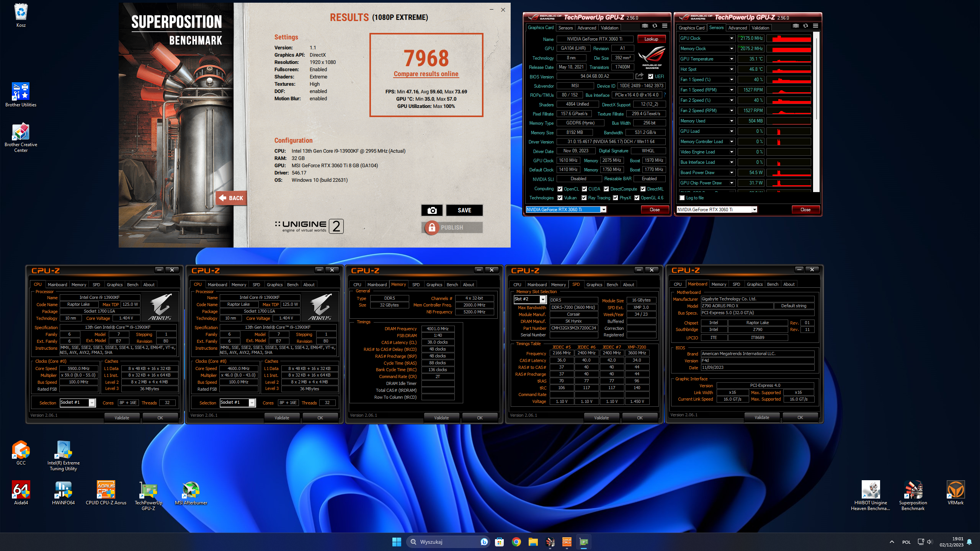The image size is (980, 551).
Task: Toggle the OpenCL checkbox in GPU-Z
Action: click(x=560, y=189)
